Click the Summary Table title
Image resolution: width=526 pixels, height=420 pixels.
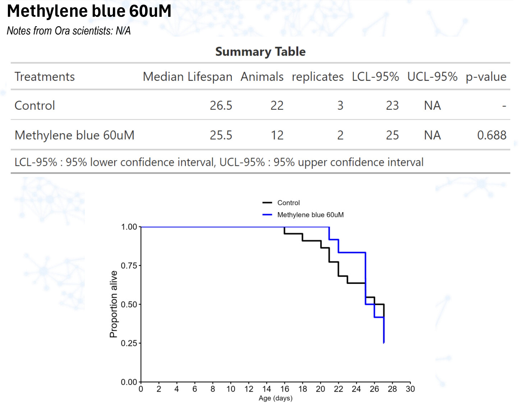(260, 52)
